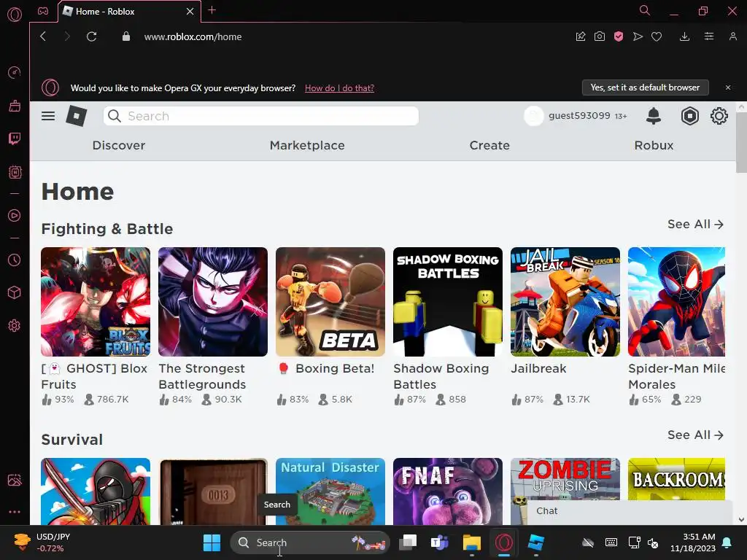Open the browser downloads icon
The height and width of the screenshot is (560, 747).
684,36
